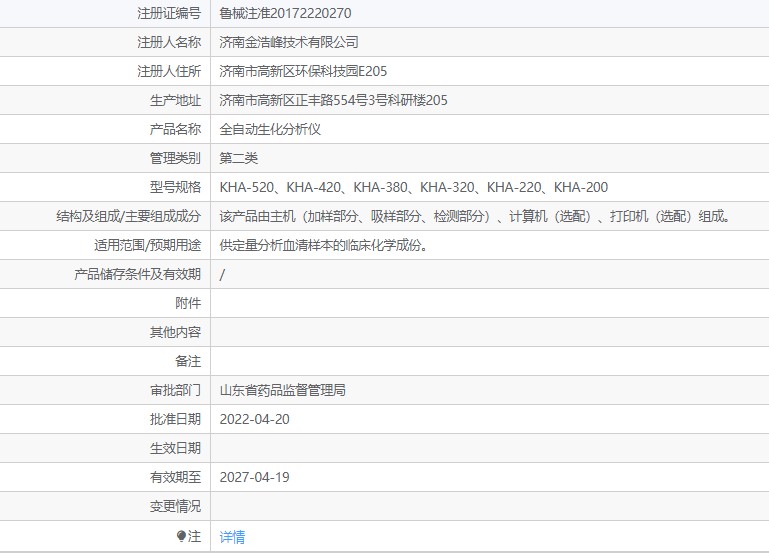Click registration number 鲁械注准20172220270
769x555 pixels.
(285, 14)
